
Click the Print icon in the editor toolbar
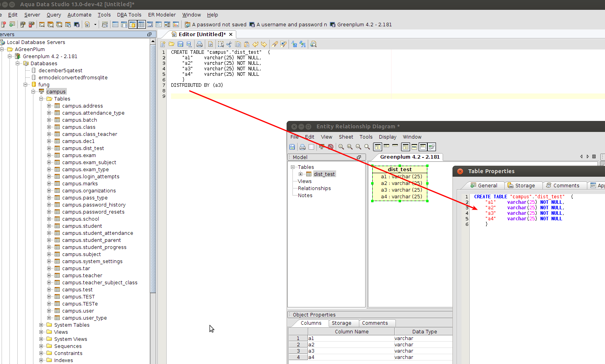199,44
